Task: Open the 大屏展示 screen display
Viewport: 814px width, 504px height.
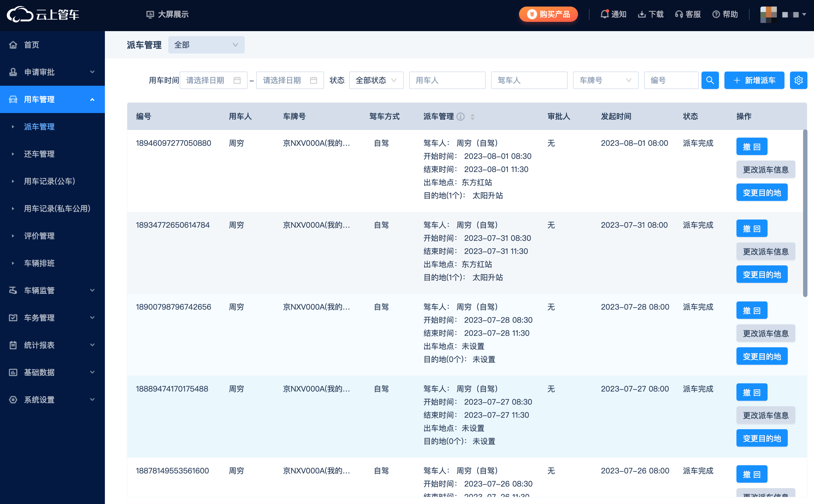Action: click(168, 14)
